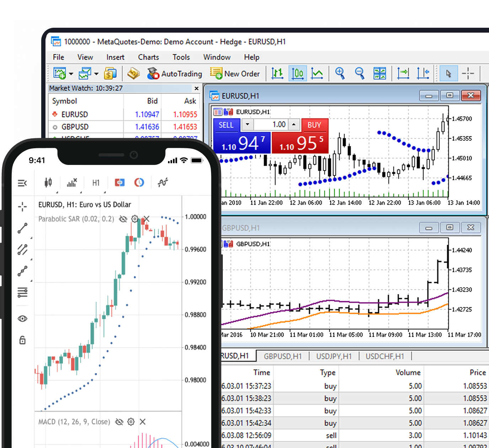The width and height of the screenshot is (489, 448).
Task: Open the View menu
Action: point(85,57)
